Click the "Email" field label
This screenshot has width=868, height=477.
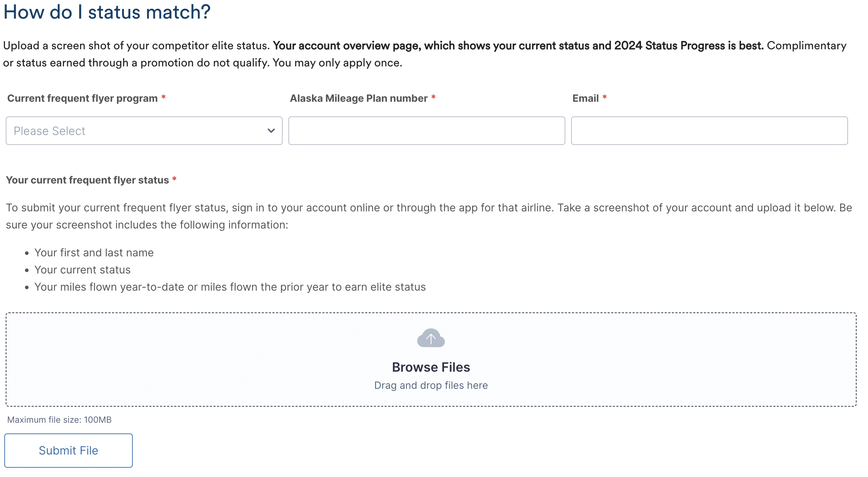click(585, 98)
